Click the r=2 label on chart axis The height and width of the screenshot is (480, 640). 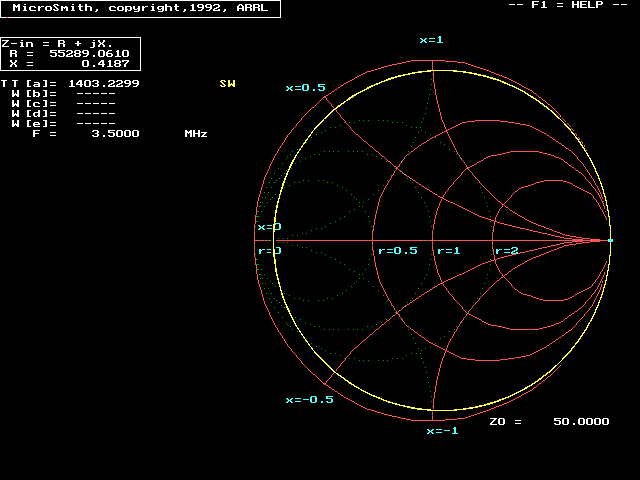coord(506,251)
